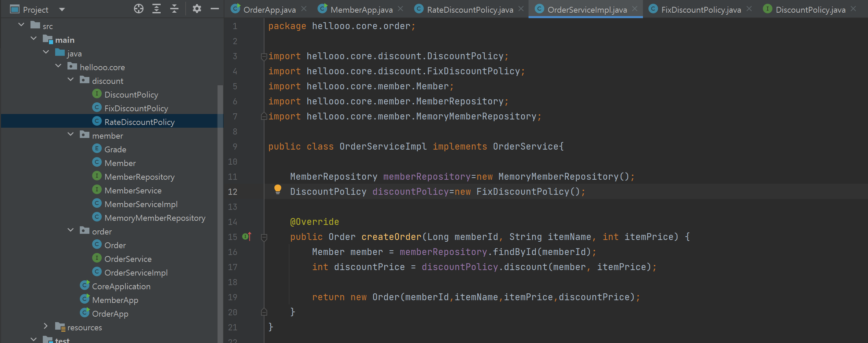Click the findById method call
Viewport: 868px width, 343px height.
(514, 252)
